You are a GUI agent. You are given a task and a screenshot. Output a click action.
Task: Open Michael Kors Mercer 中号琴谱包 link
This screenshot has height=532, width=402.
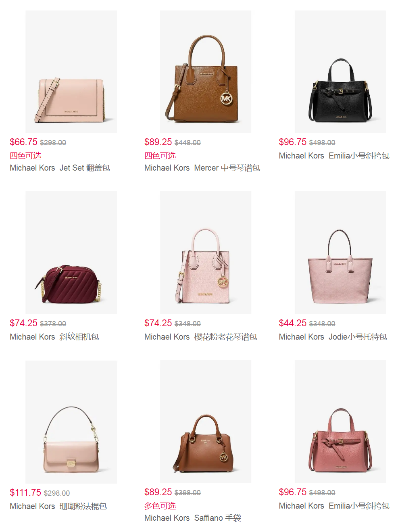(202, 168)
